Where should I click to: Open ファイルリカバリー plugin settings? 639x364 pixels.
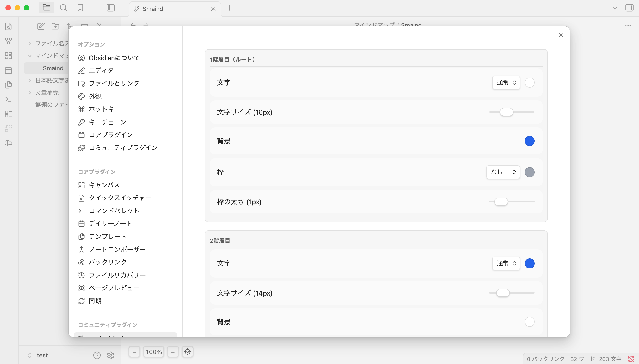[126, 275]
